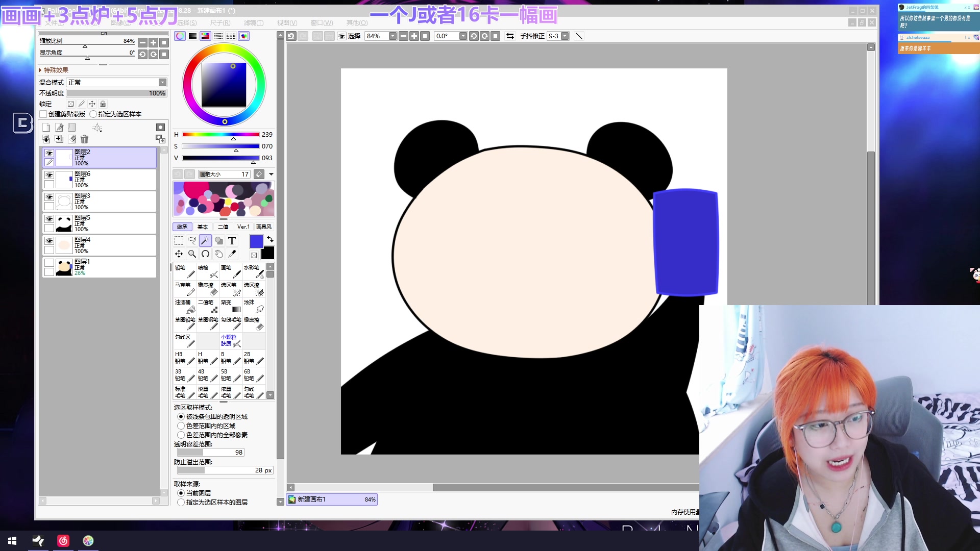Open the 混合模式 blend mode dropdown
This screenshot has height=551, width=980.
tap(162, 82)
